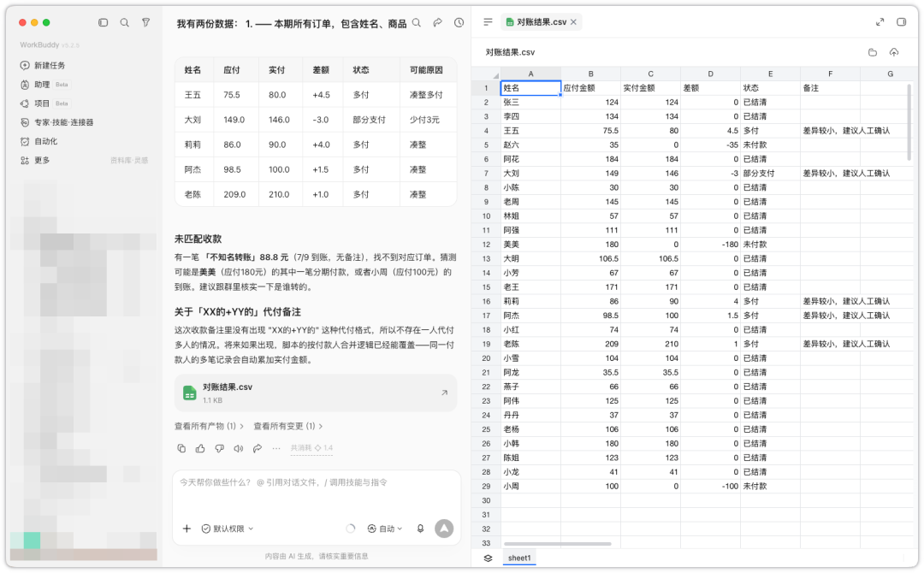Viewport: 924px width, 573px height.
Task: Open the 自动化 section
Action: click(38, 141)
